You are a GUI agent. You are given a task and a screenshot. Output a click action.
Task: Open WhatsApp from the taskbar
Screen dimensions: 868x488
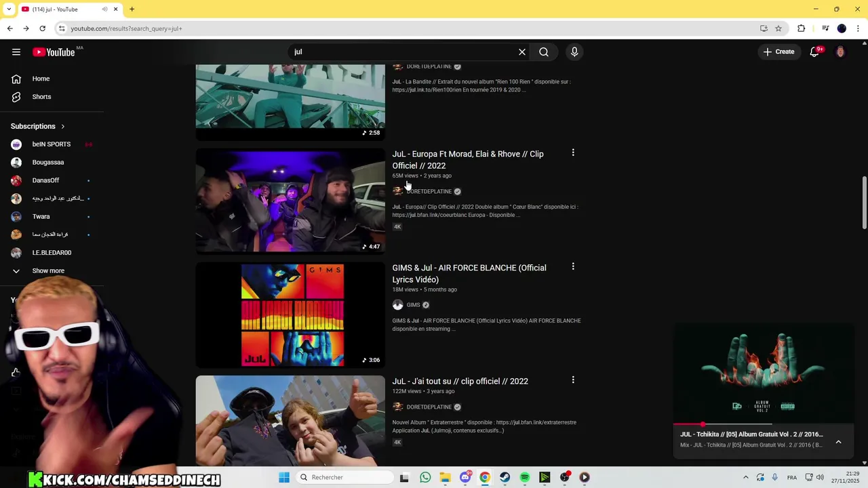click(x=425, y=477)
